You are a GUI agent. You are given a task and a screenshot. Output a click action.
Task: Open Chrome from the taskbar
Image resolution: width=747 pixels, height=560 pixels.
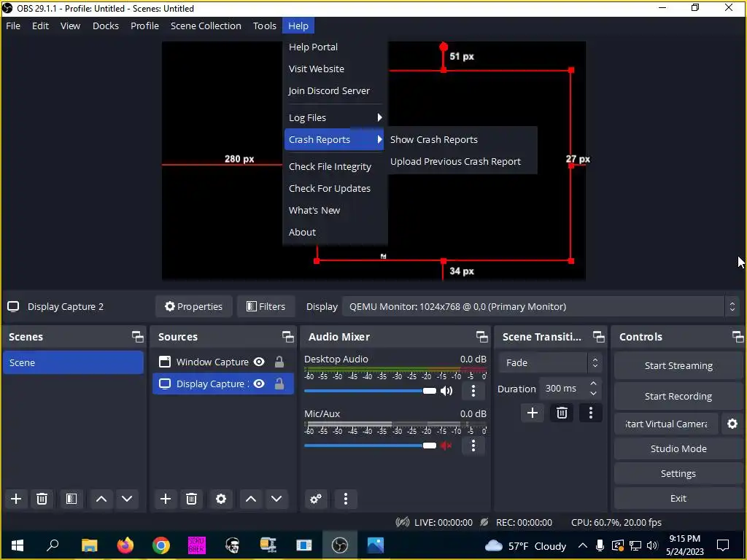click(161, 545)
